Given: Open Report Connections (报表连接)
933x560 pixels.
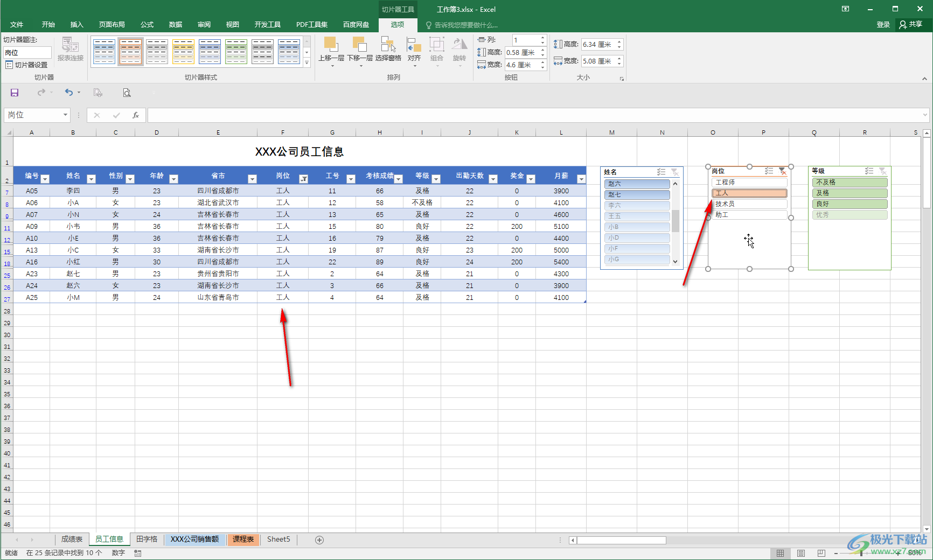Looking at the screenshot, I should pos(71,49).
